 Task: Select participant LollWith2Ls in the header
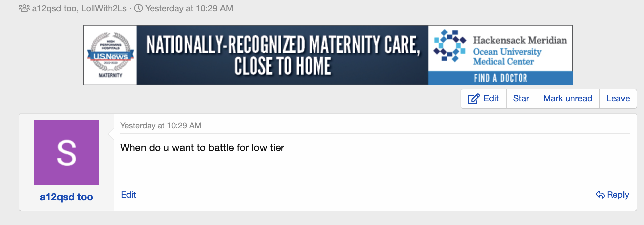pyautogui.click(x=104, y=8)
